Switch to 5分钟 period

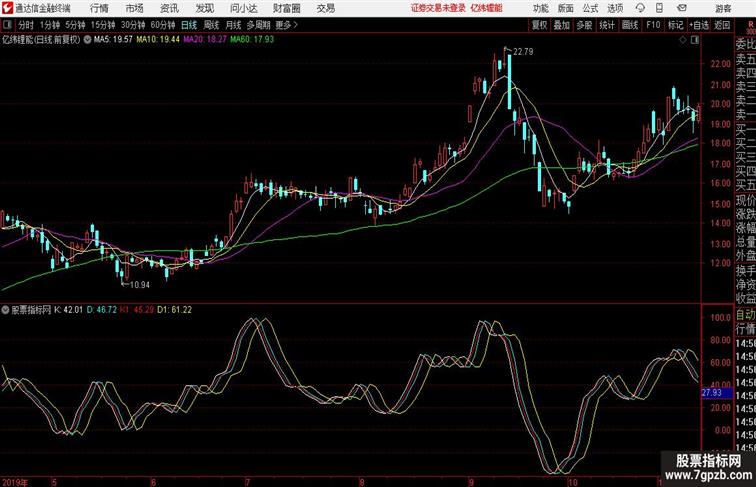click(75, 25)
